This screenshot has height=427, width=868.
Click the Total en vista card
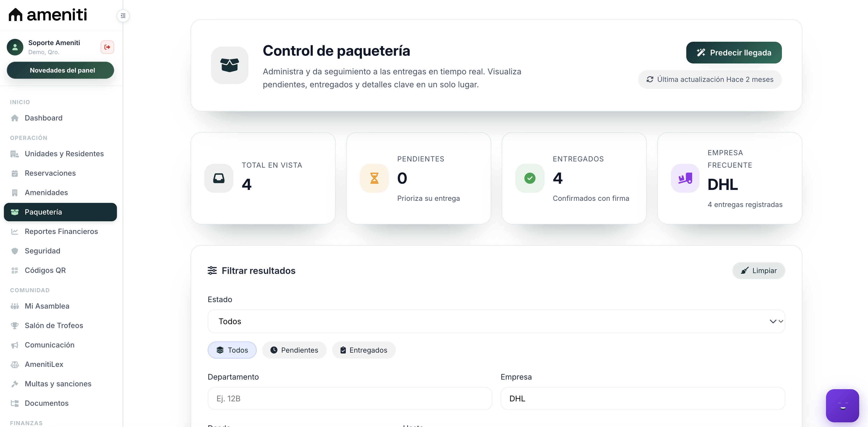pyautogui.click(x=263, y=178)
